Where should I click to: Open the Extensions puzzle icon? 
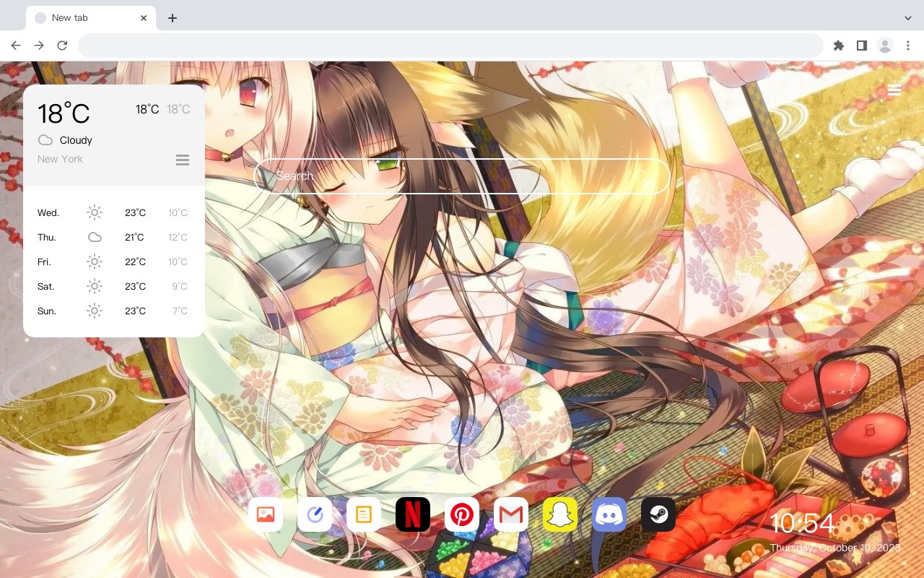point(838,46)
